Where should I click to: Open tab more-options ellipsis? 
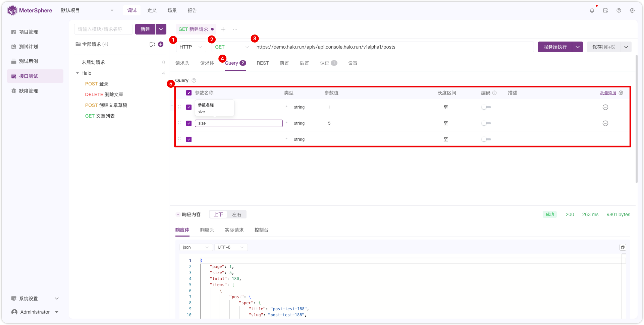(235, 29)
